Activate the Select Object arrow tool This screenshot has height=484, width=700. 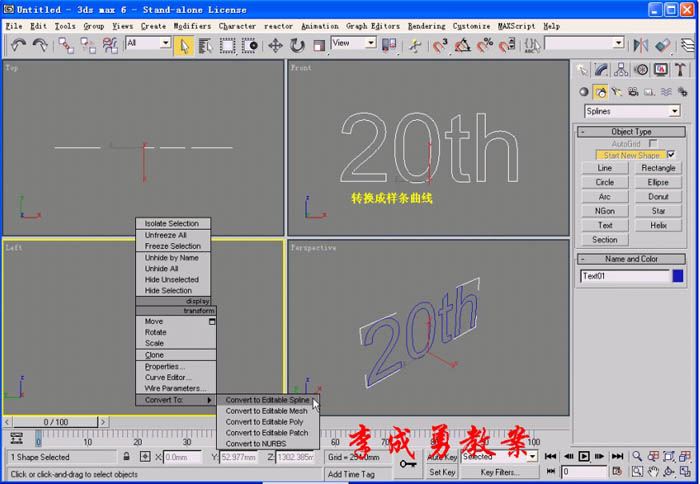click(x=183, y=46)
